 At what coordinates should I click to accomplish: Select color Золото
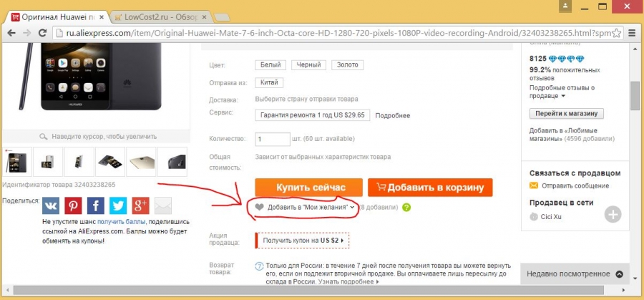click(348, 65)
